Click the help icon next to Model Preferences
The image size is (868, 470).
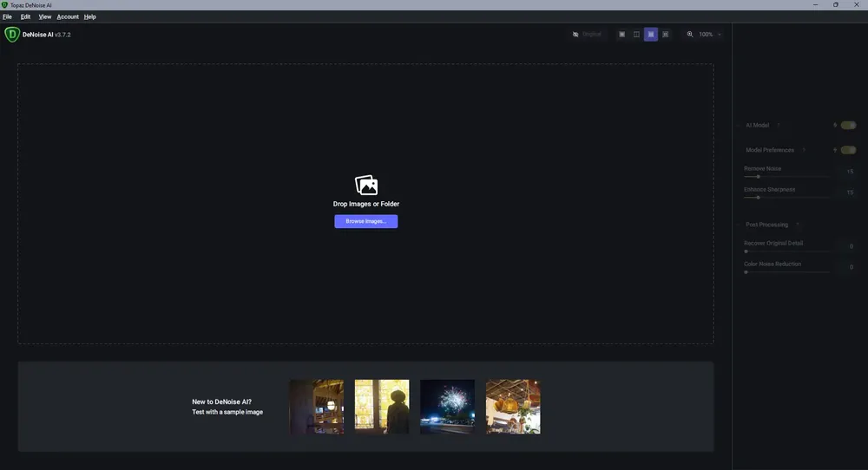coord(803,150)
